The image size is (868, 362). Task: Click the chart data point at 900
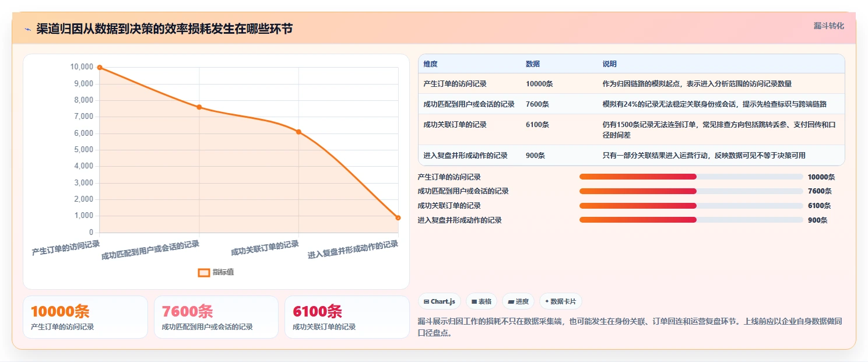coord(398,218)
